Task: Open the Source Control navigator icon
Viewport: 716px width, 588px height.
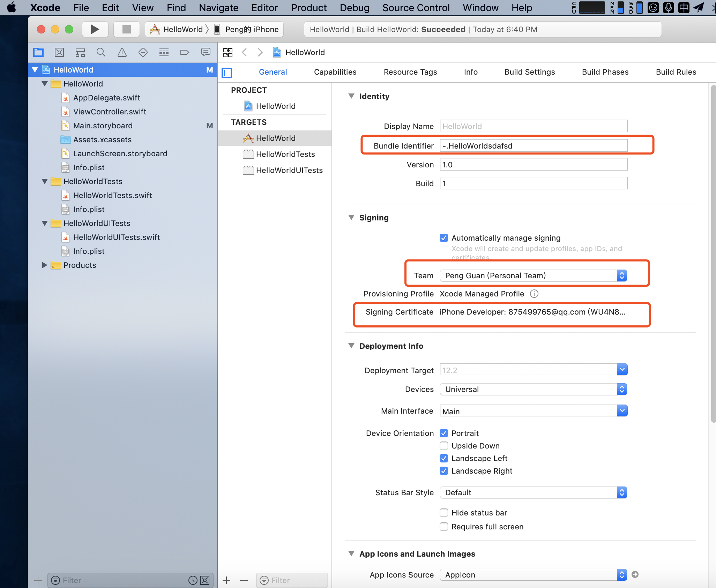Action: (59, 52)
